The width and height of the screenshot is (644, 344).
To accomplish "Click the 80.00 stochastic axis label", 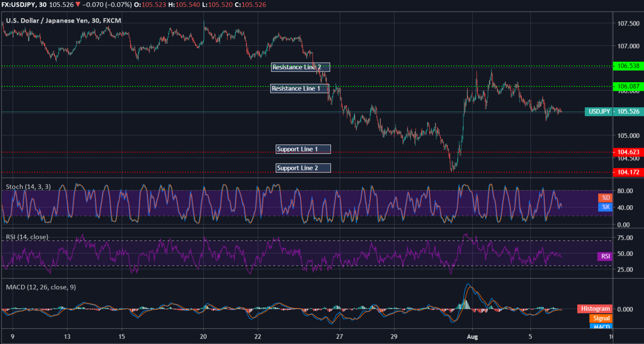I will click(x=625, y=191).
